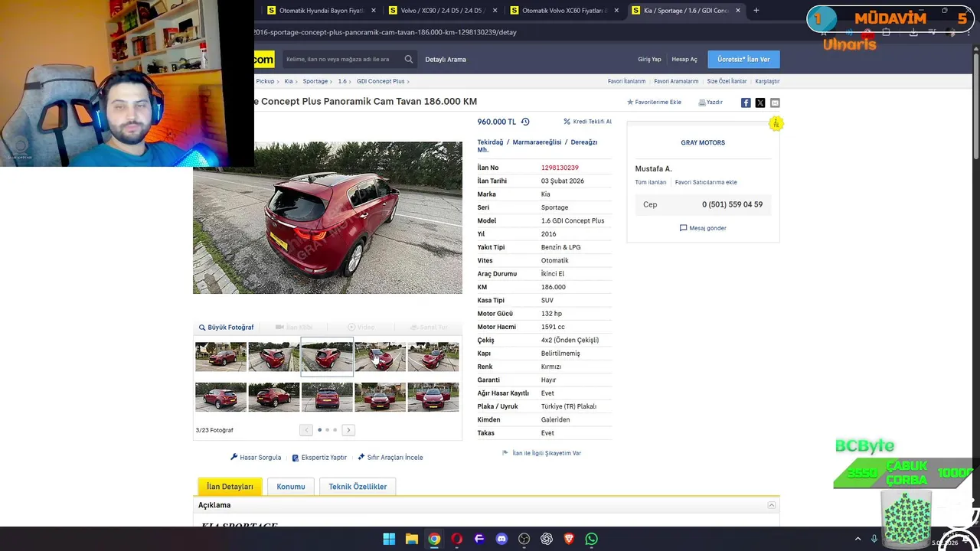This screenshot has height=551, width=980.
Task: Open Karşılaştır link
Action: (x=767, y=81)
